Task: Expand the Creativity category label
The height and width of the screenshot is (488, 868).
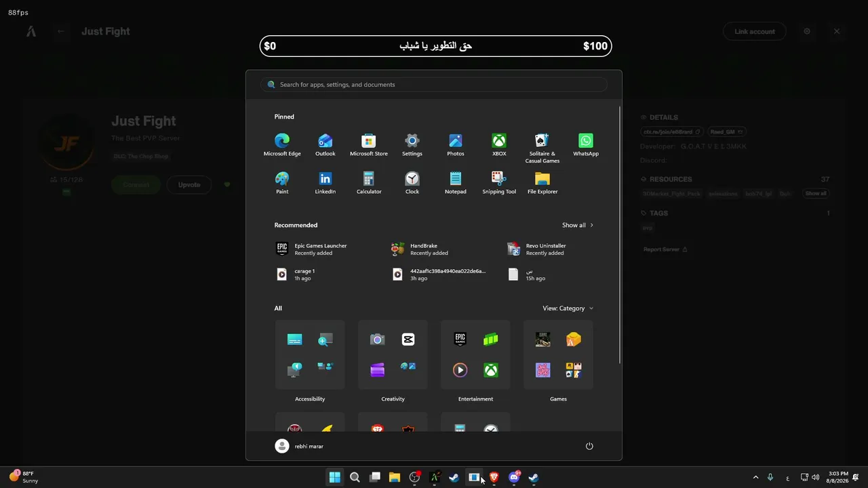Action: point(393,399)
